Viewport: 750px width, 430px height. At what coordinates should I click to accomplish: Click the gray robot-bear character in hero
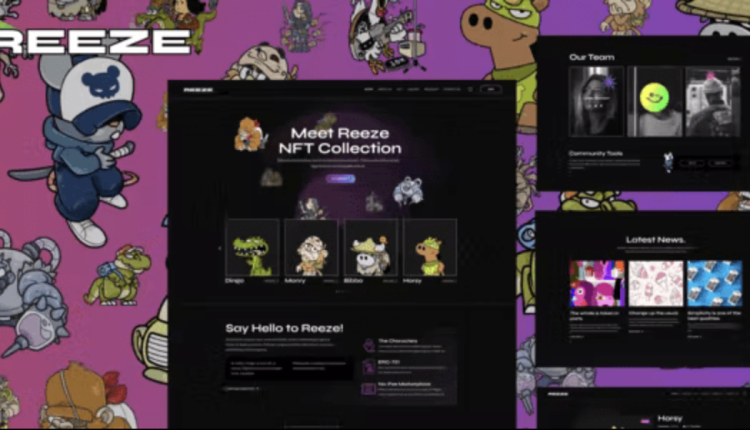pyautogui.click(x=408, y=191)
